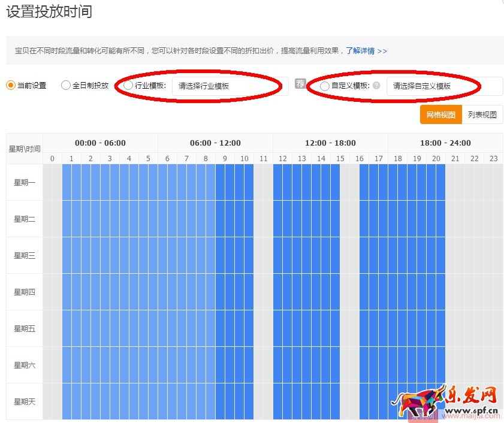
Task: Select the 行业模板 option
Action: click(128, 85)
